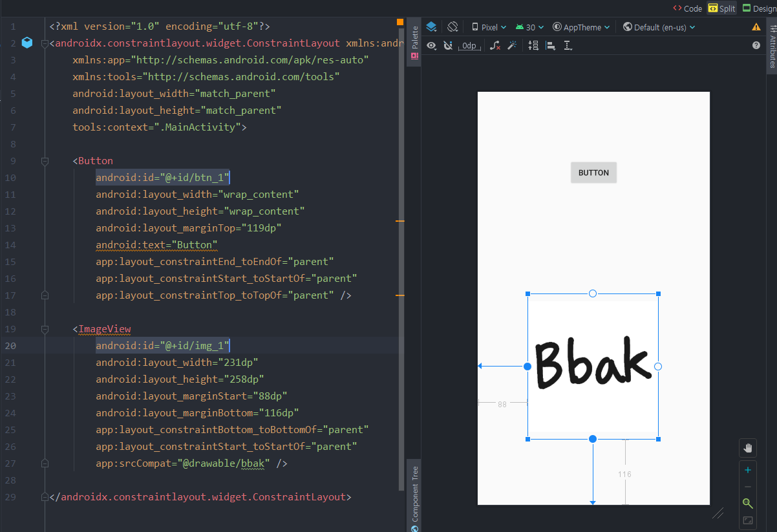The width and height of the screenshot is (777, 532).
Task: Click the zoom to fit magnifier icon
Action: pos(748,504)
